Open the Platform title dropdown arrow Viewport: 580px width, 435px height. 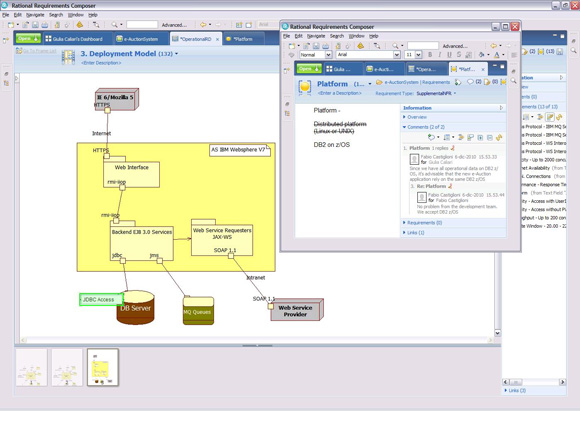click(x=370, y=84)
